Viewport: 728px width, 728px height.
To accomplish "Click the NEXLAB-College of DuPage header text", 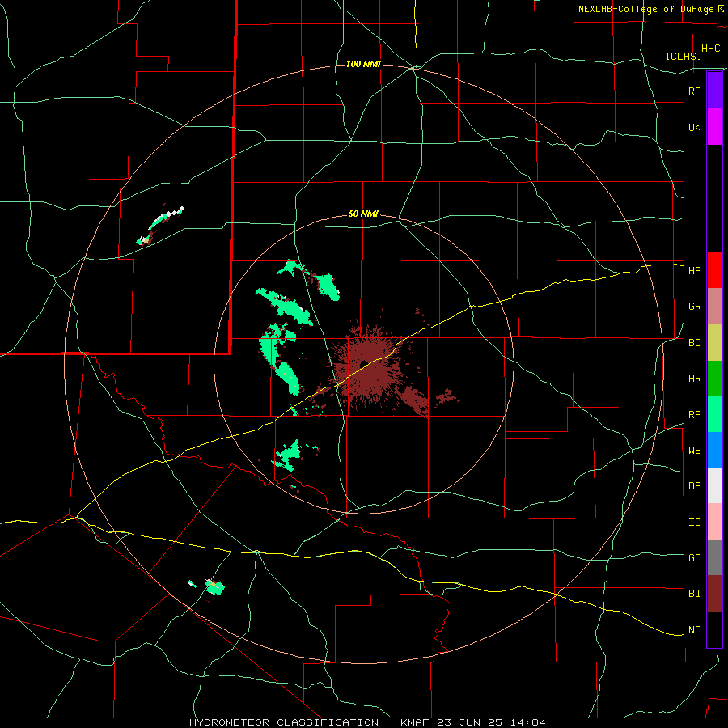I will point(645,9).
